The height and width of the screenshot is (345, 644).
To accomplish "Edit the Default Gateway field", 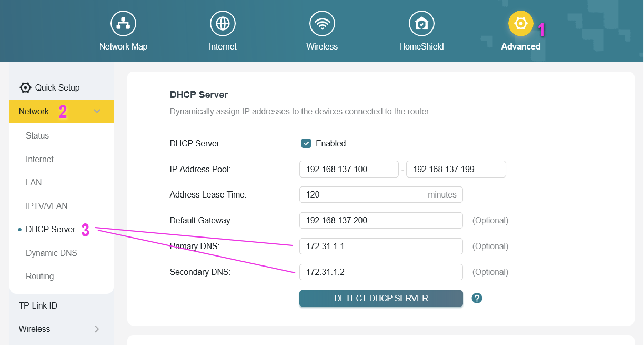I will coord(380,220).
